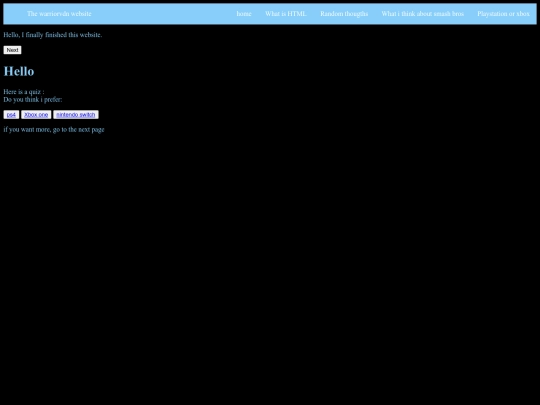Go to the home nav link
540x405 pixels.
[244, 14]
